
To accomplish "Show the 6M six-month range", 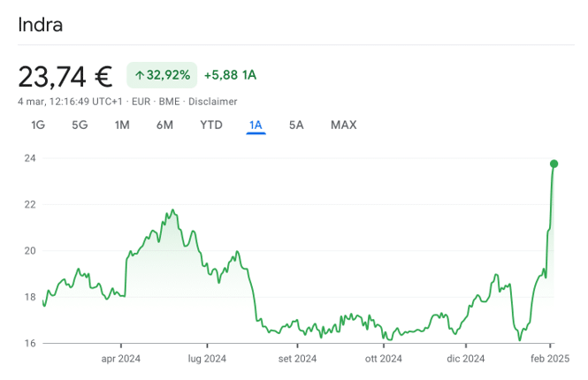I will (164, 125).
